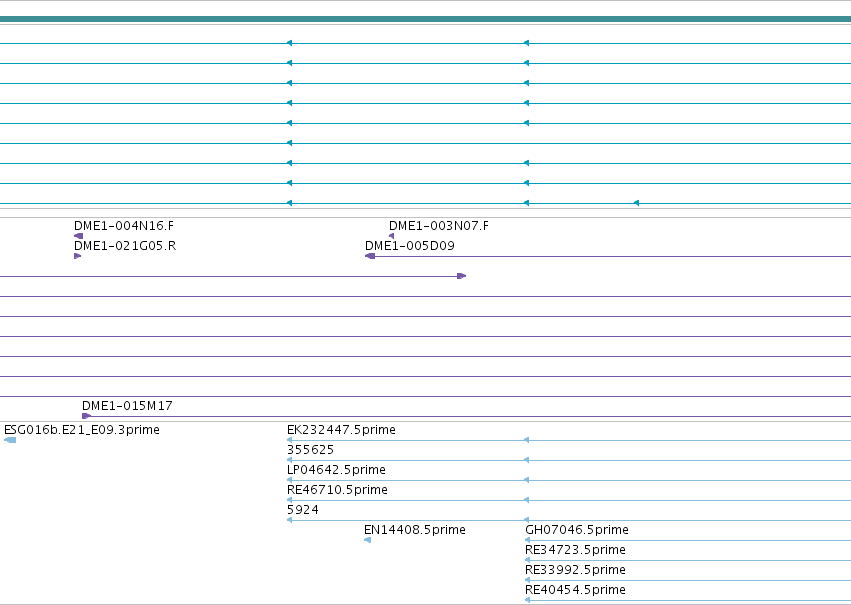Click the EN14408.5prime blue arrow glyph
The width and height of the screenshot is (851, 605).
pos(367,540)
